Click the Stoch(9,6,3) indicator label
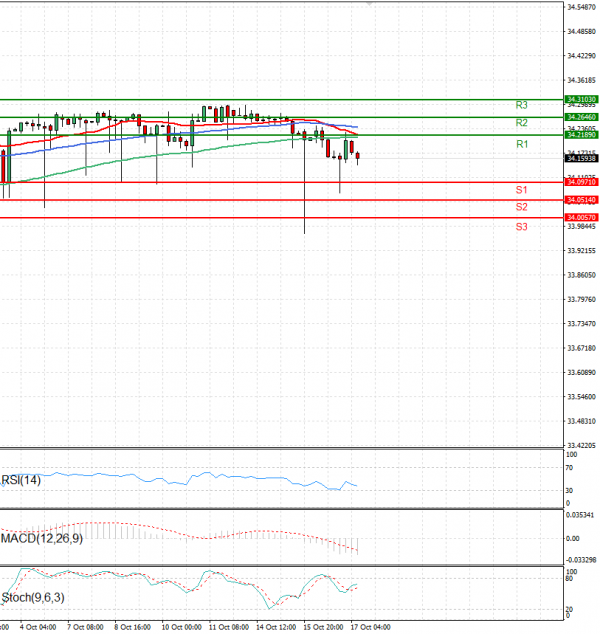This screenshot has width=600, height=634. pos(33,597)
